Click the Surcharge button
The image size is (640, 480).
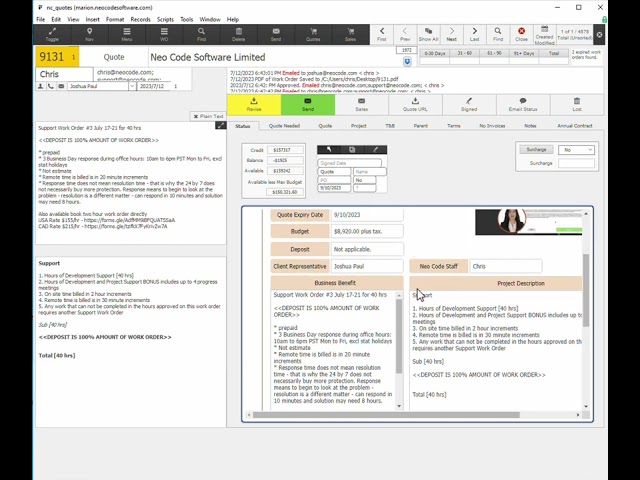pos(536,150)
